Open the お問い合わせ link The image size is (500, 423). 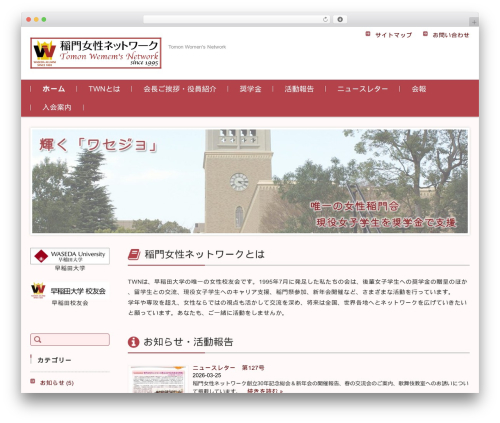click(451, 35)
